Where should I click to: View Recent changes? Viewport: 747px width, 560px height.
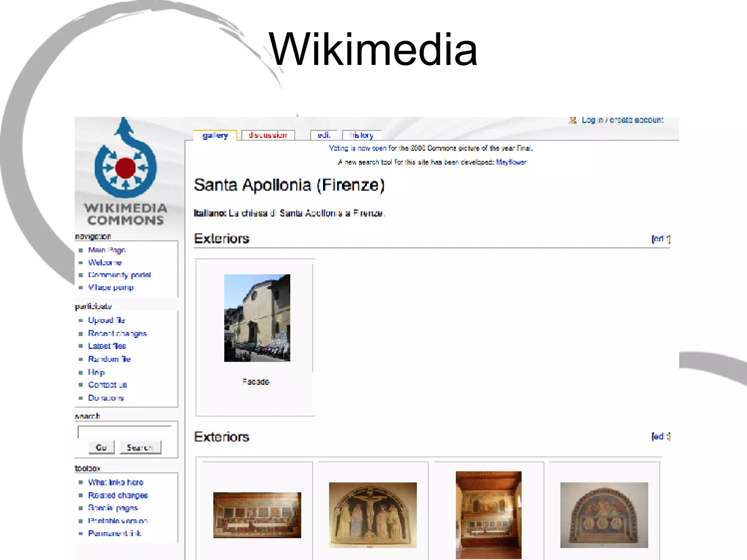point(117,334)
